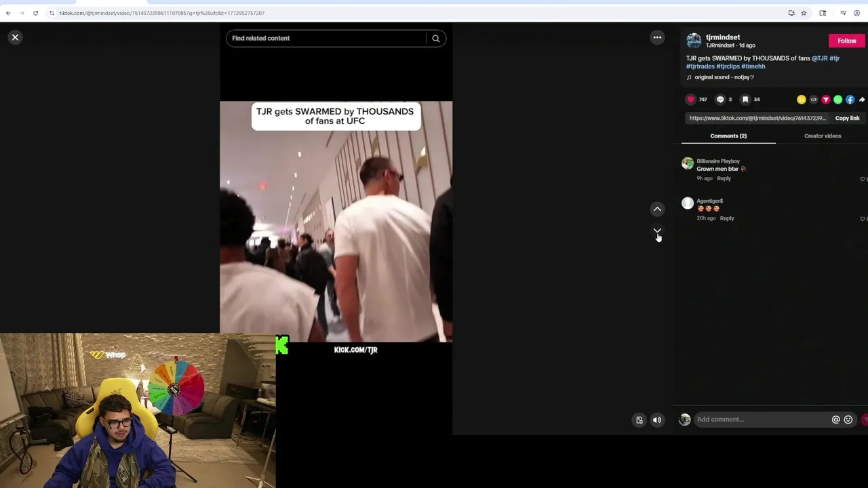Bookmark page with star icon
The height and width of the screenshot is (488, 868).
click(804, 13)
